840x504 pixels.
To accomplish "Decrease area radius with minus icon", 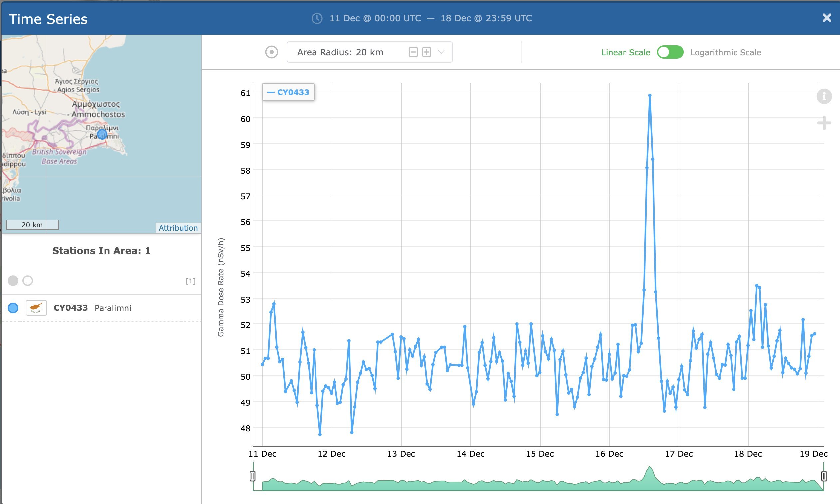I will point(413,52).
